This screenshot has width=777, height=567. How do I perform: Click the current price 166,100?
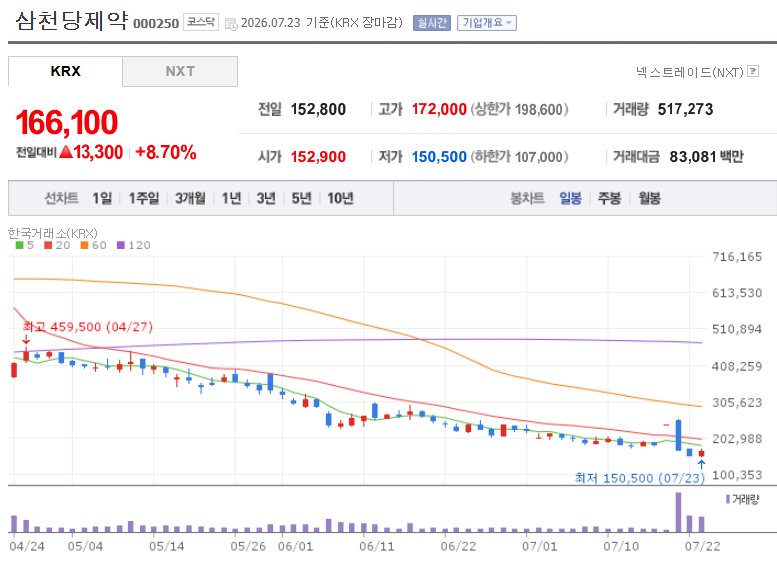pyautogui.click(x=67, y=122)
